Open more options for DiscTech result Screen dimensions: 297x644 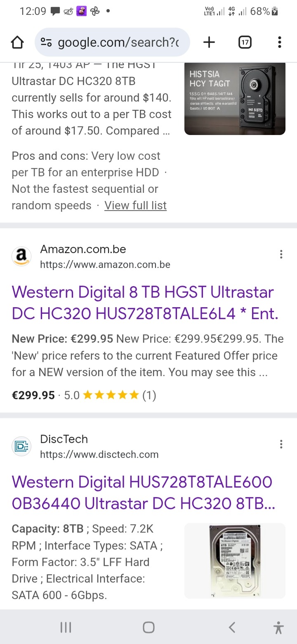[x=281, y=444]
